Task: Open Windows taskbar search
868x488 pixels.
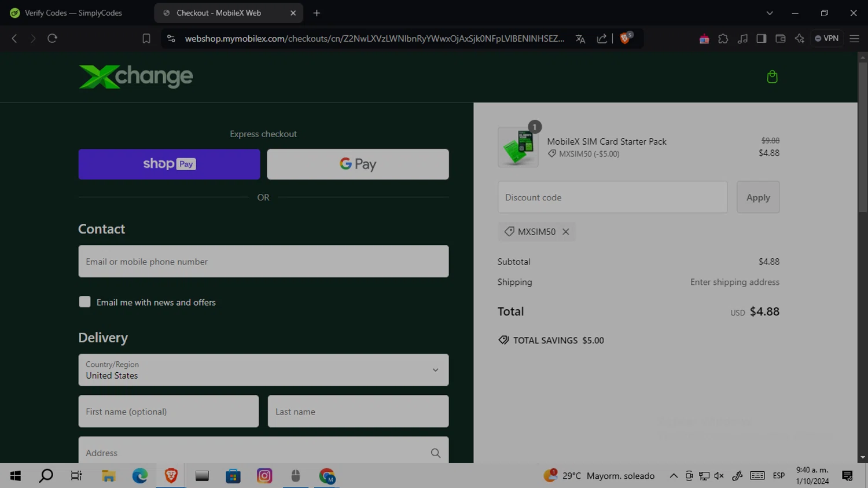Action: tap(46, 476)
